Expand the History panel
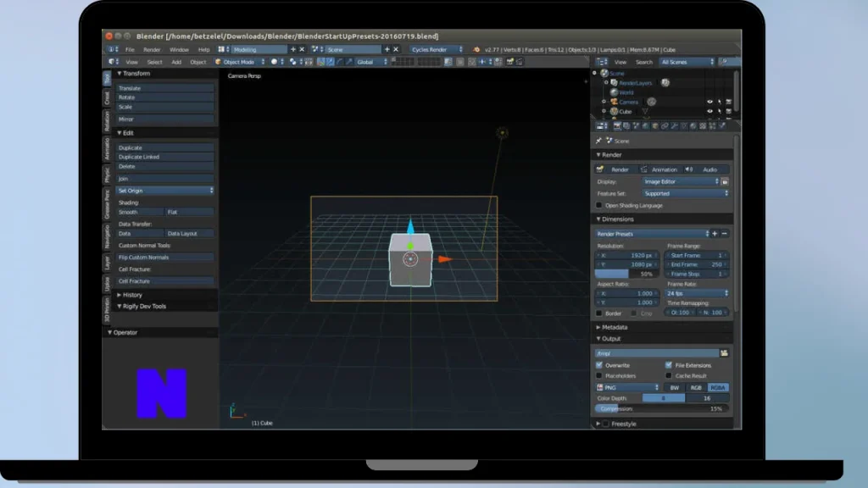868x488 pixels. [130, 295]
